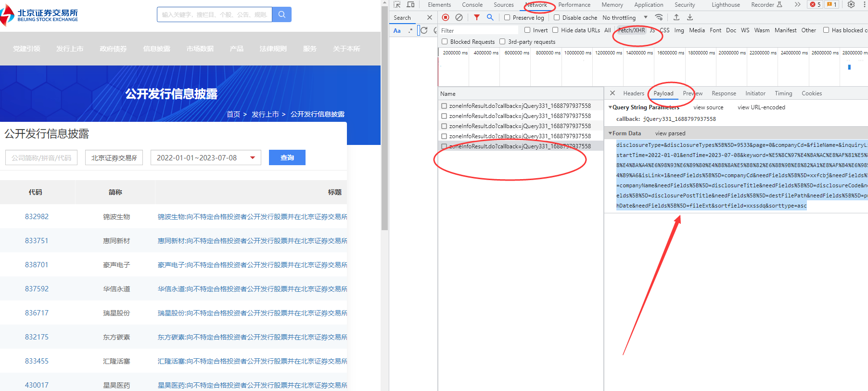The width and height of the screenshot is (868, 391).
Task: Import a HAR file with upload icon
Action: point(677,17)
